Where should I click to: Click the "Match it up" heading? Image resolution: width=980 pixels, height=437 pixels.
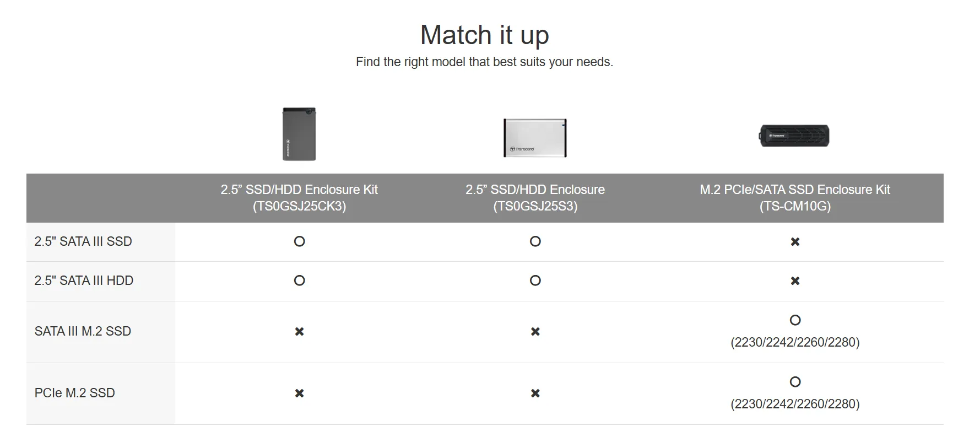tap(484, 35)
